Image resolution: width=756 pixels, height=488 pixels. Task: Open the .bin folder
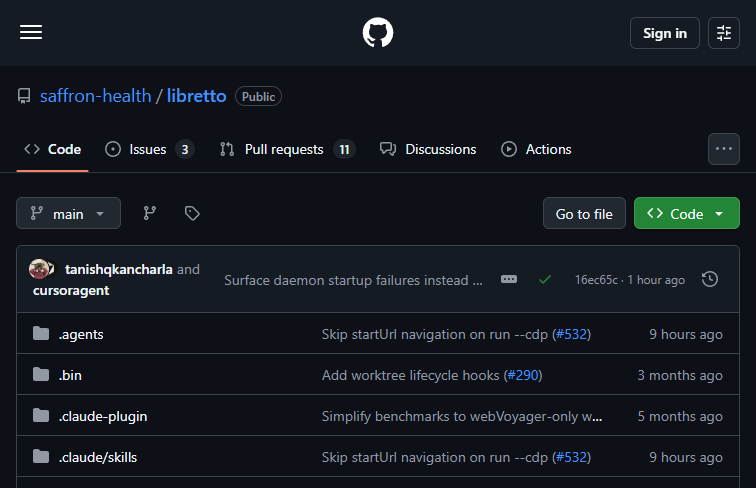coord(70,375)
